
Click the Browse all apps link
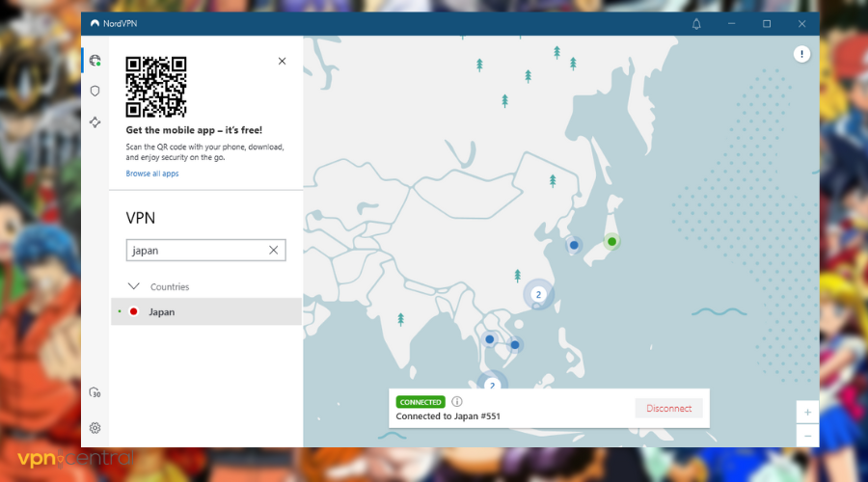pos(152,174)
